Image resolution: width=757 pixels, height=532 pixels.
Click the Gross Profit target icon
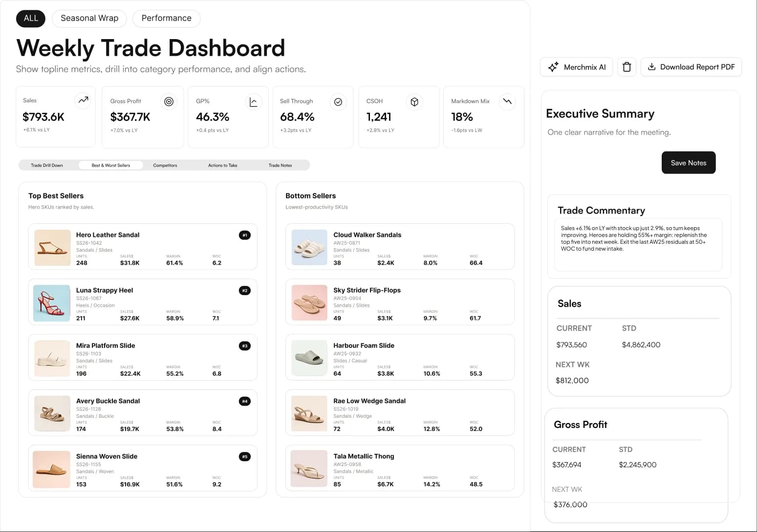coord(169,102)
